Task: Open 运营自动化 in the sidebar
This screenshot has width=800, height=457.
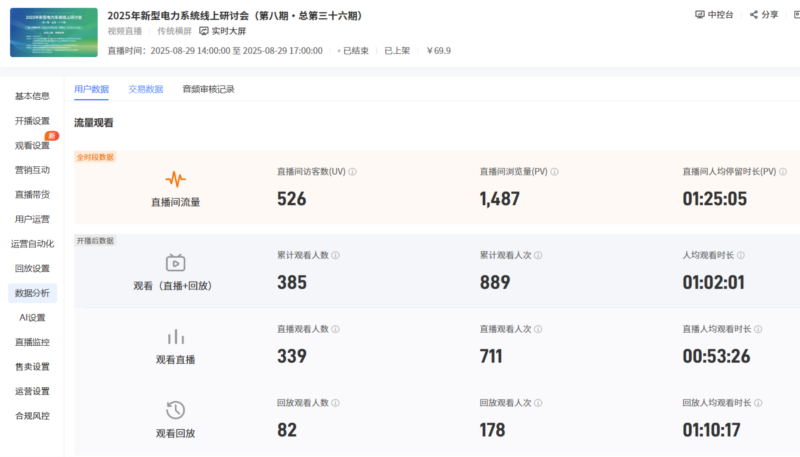Action: (x=32, y=244)
